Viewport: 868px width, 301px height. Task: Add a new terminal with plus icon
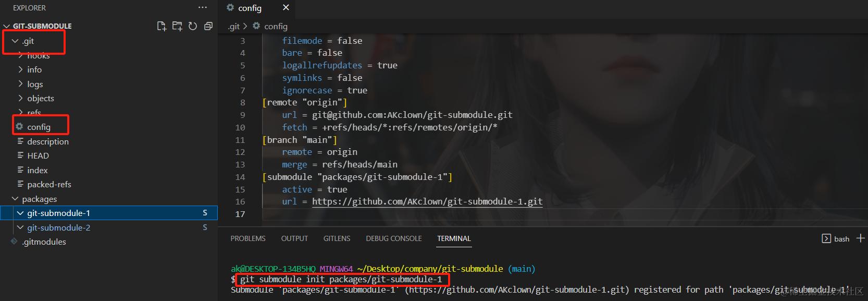click(x=860, y=238)
